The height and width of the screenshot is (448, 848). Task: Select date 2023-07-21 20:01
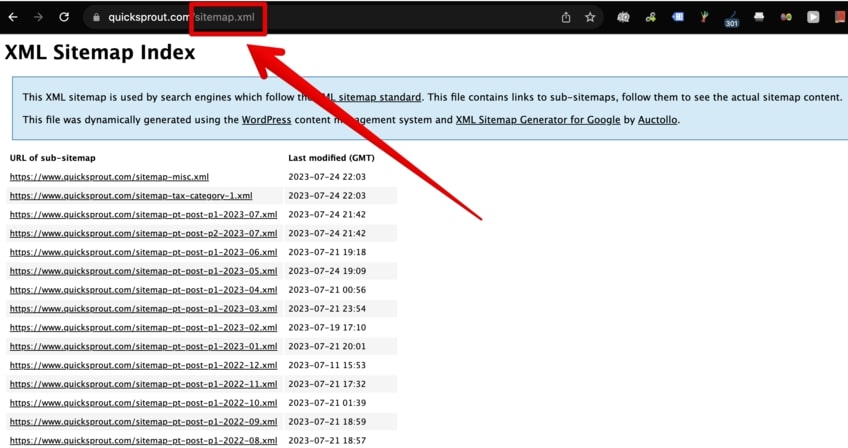coord(327,346)
